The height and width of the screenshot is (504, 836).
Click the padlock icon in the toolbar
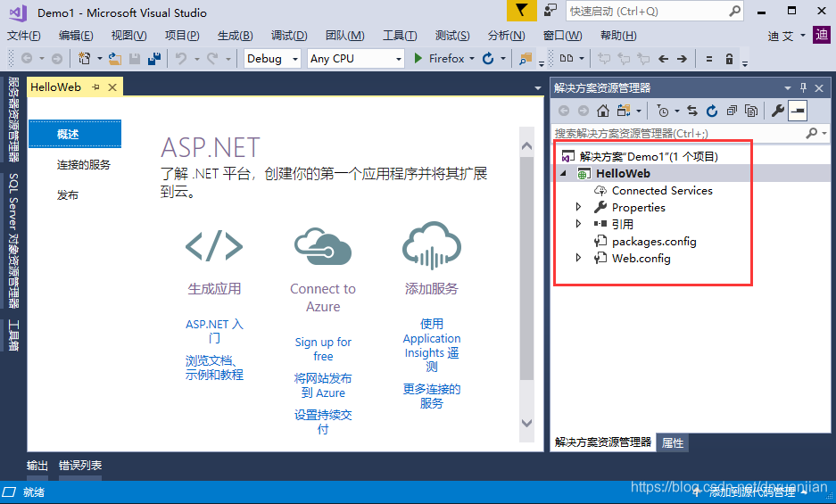729,59
